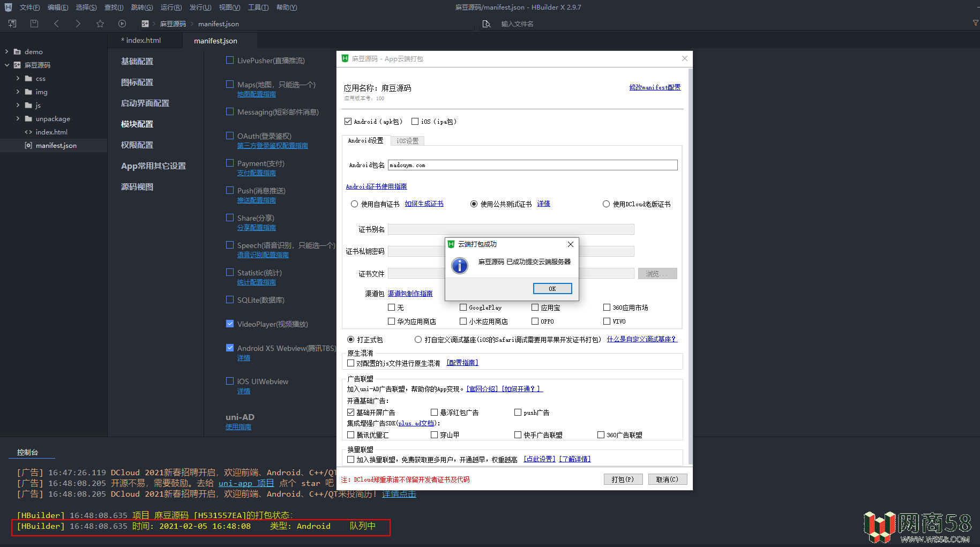Switch to the iOS设置 tab

tap(407, 141)
